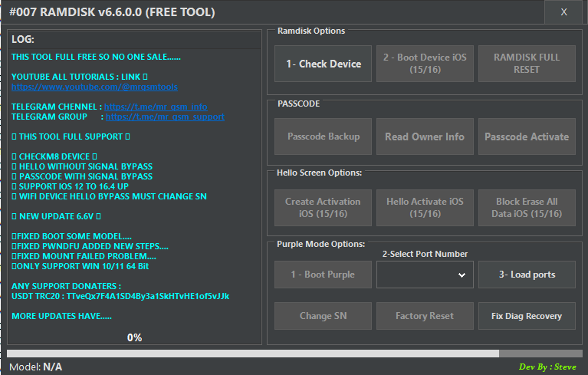
Task: Click the USDT TRC20 wallet address text
Action: coord(148,296)
